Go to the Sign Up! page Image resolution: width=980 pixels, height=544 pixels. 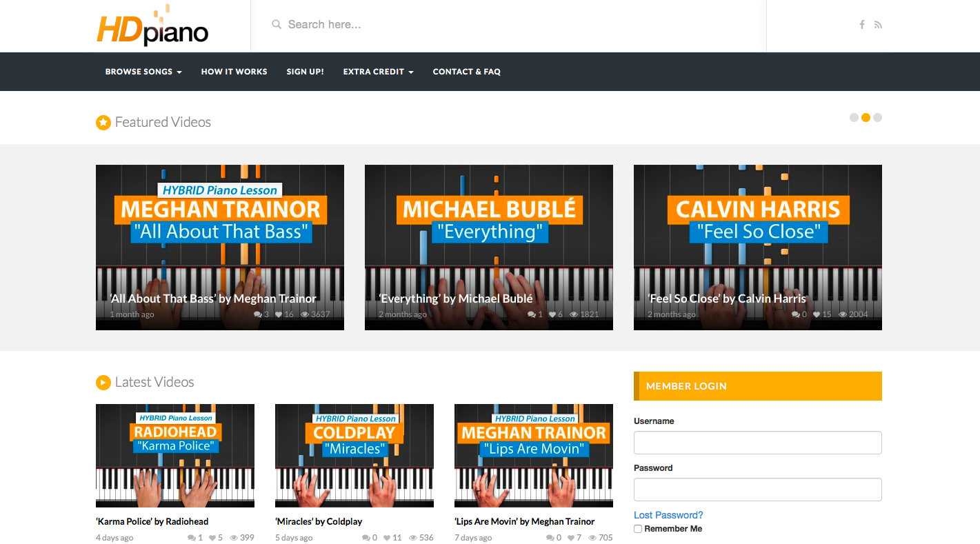coord(306,72)
